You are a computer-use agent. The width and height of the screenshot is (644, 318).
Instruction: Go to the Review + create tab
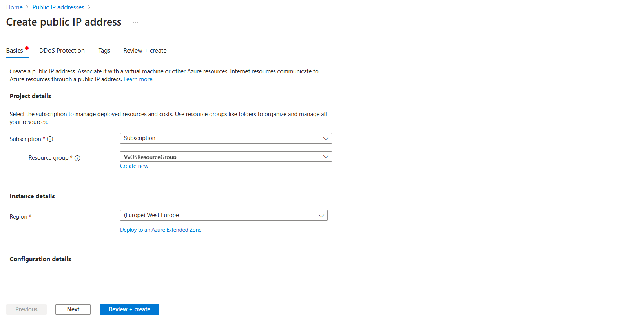[x=145, y=51]
